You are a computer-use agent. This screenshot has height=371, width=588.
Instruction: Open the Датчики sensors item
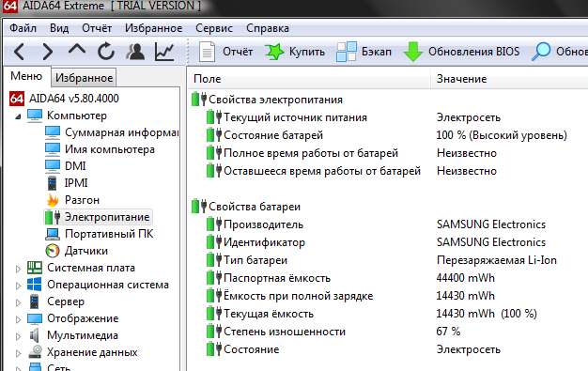76,251
